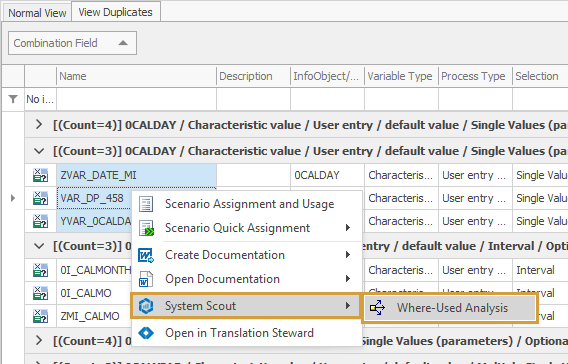The image size is (568, 364).
Task: Click the row indicator arrow beside VAR_DP_458
Action: pos(13,198)
